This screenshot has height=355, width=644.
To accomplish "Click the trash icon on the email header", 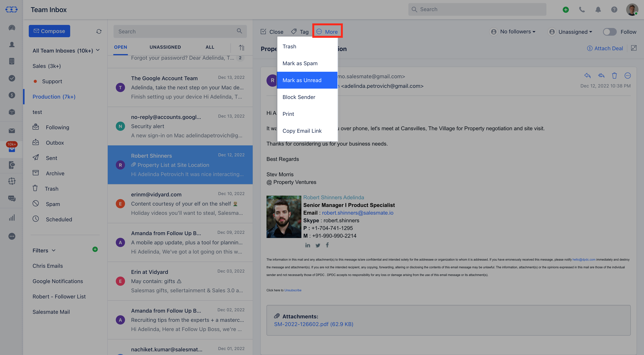I will point(614,76).
